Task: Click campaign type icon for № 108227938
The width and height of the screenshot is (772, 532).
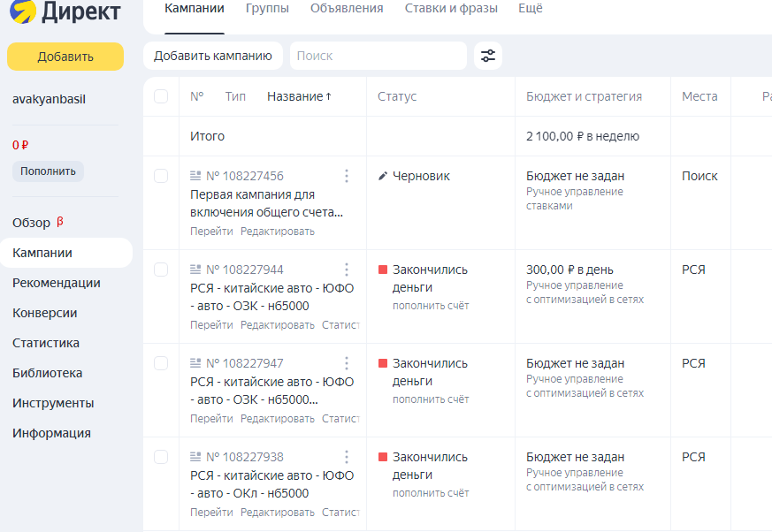Action: point(195,457)
